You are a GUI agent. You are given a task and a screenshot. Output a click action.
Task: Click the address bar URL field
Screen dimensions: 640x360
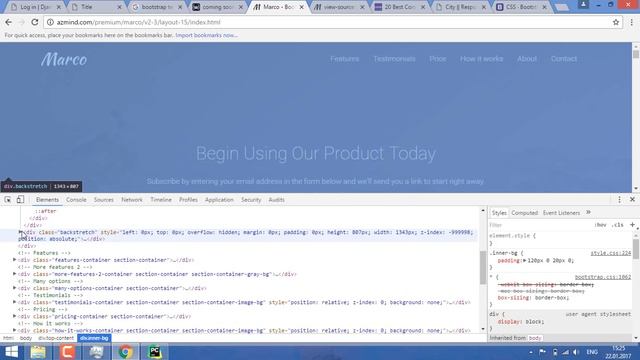333,22
